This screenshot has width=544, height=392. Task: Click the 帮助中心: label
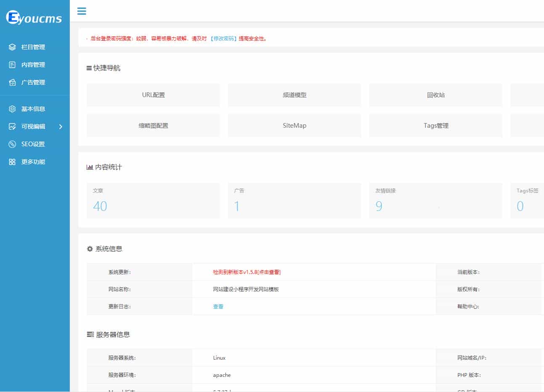tap(469, 307)
